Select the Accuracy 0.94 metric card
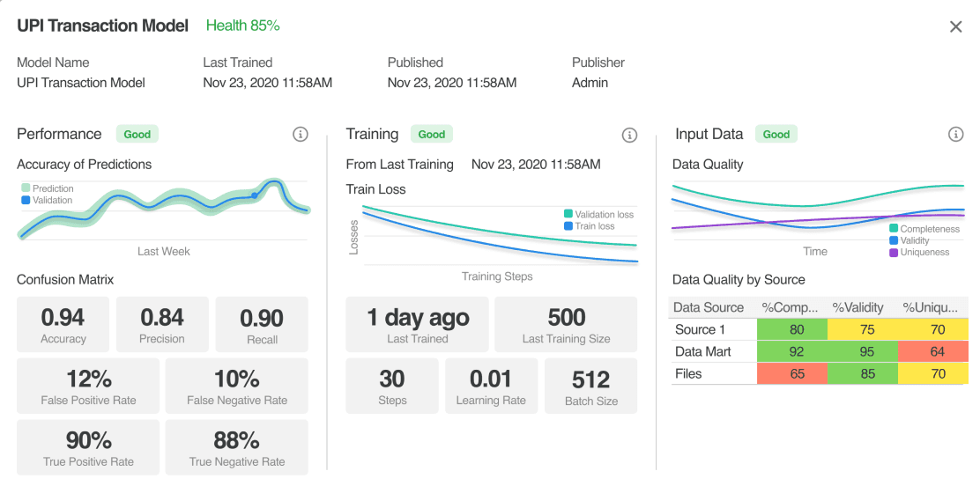 (x=63, y=326)
